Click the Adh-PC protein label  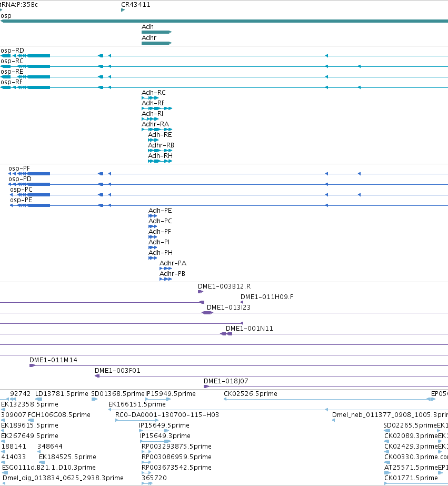pos(160,221)
